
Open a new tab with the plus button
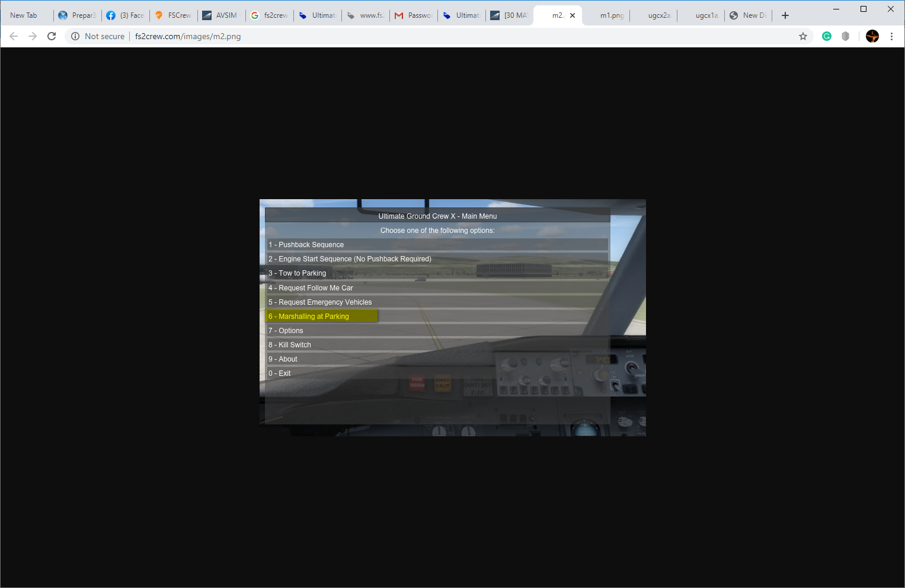785,15
